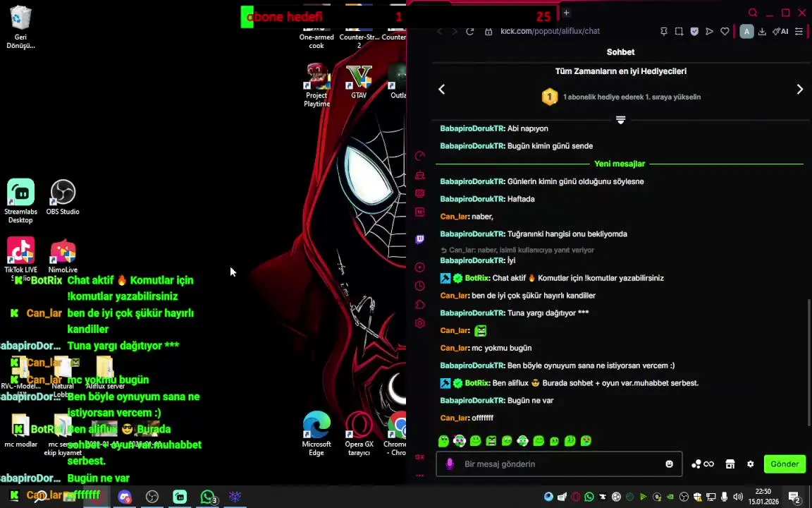Open browser downloads icon

(x=762, y=32)
